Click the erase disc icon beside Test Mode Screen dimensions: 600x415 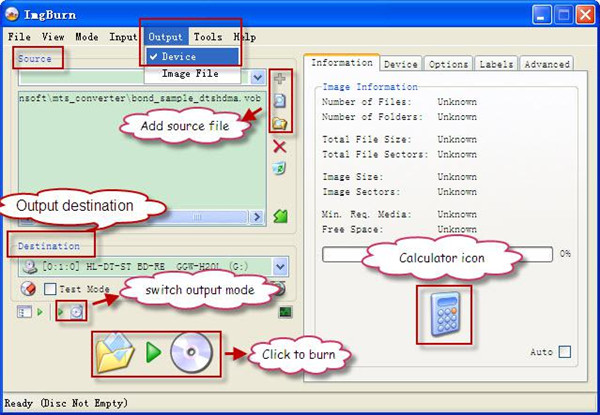coord(28,289)
